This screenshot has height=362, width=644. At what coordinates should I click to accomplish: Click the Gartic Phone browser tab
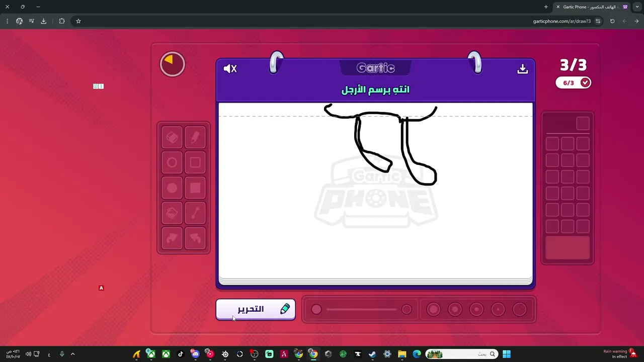(593, 7)
